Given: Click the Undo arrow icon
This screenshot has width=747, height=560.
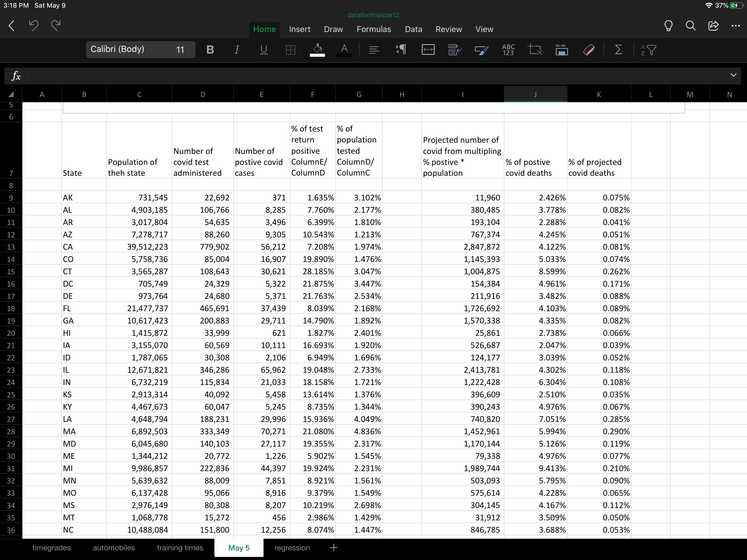Looking at the screenshot, I should pyautogui.click(x=33, y=25).
